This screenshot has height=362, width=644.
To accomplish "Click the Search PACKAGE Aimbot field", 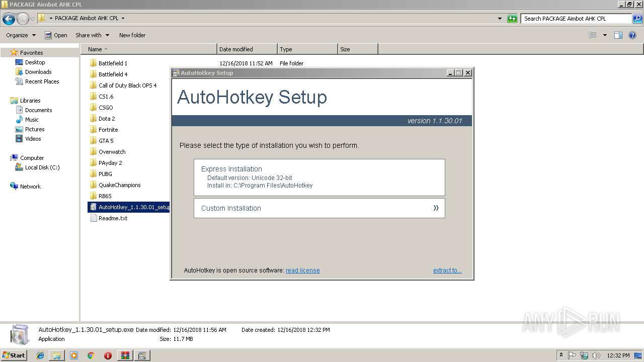I will coord(576,19).
